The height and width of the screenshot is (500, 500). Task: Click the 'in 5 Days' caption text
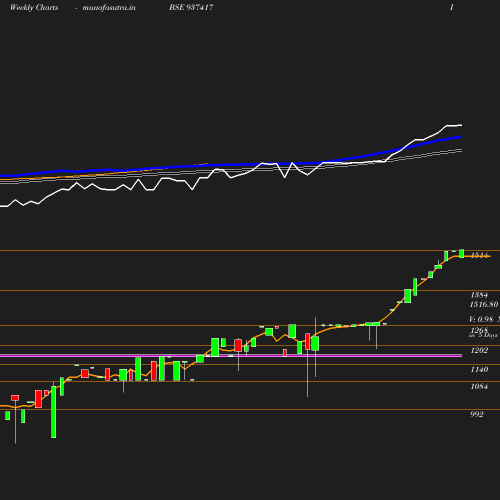(483, 335)
